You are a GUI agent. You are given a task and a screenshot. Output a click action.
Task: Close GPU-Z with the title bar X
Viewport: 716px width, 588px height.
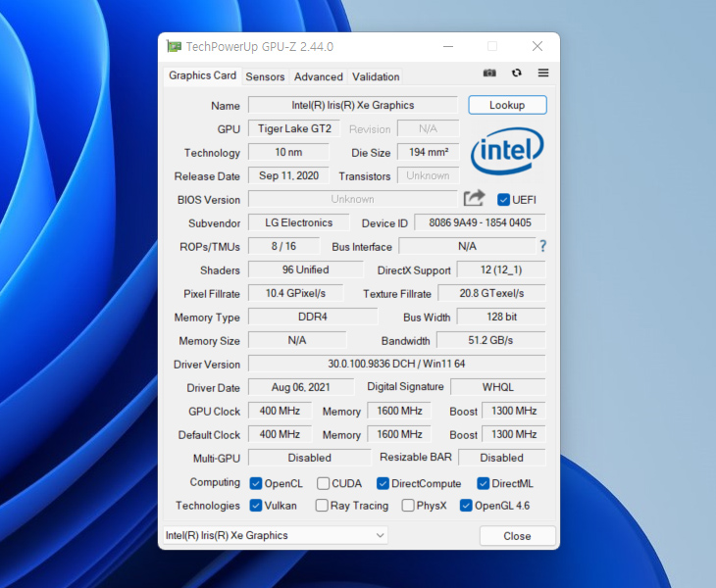coord(537,46)
